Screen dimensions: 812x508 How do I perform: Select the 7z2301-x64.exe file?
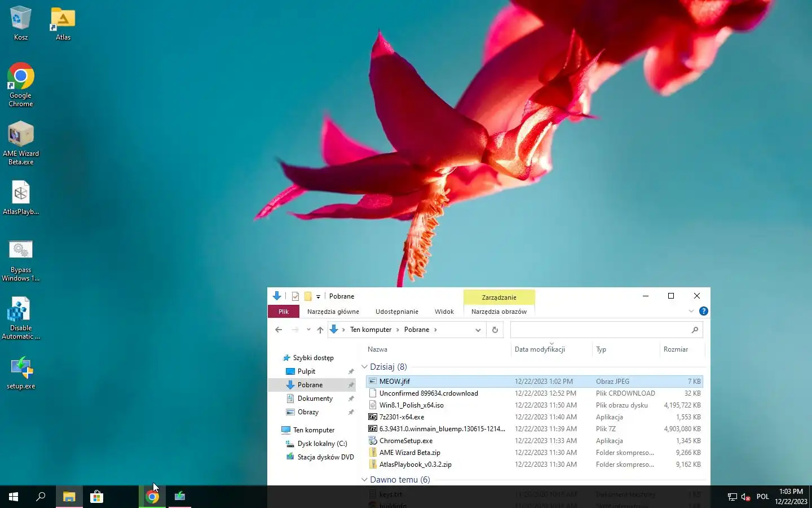point(535,417)
